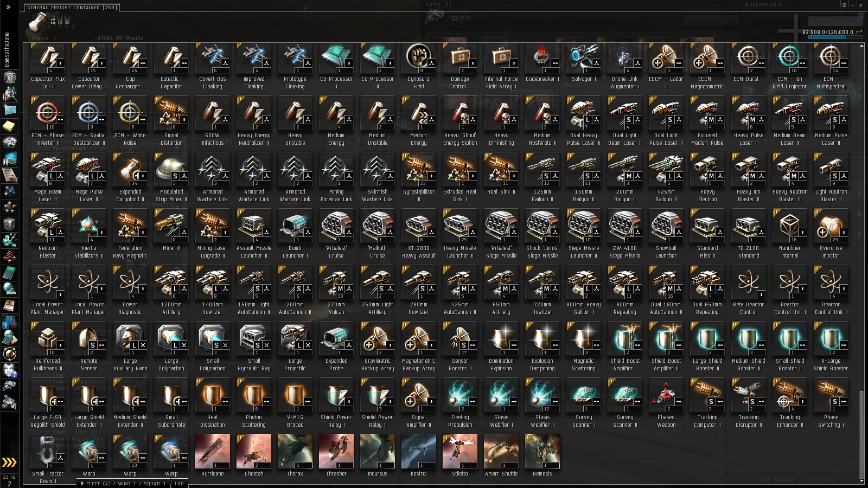Open the Deliveries tab
Viewport: 868px width, 488px height.
820,480
